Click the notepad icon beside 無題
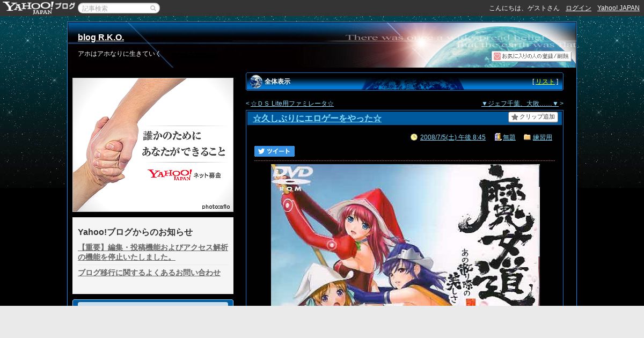The image size is (644, 338). (498, 137)
